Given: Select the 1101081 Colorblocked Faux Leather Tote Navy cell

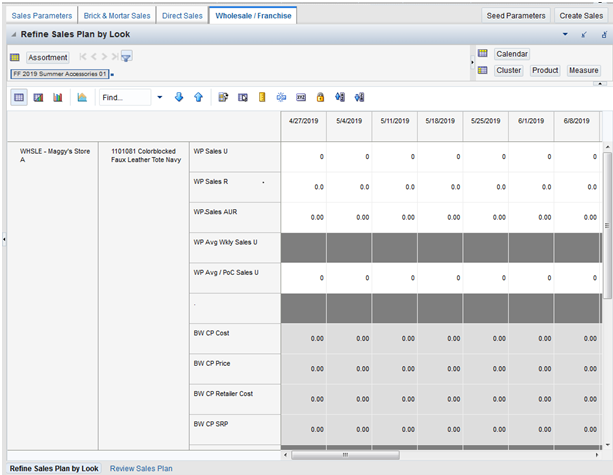Looking at the screenshot, I should pyautogui.click(x=144, y=296).
